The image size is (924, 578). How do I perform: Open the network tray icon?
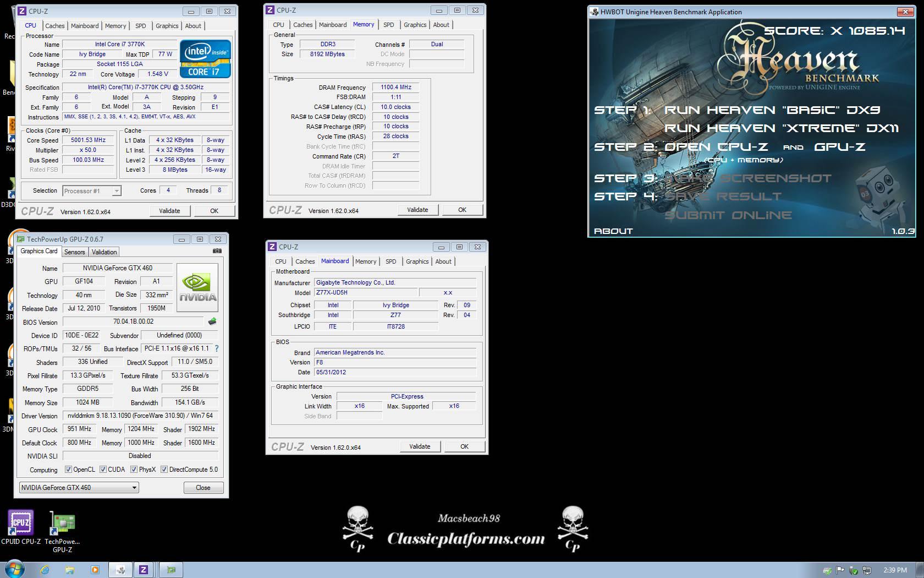(867, 570)
